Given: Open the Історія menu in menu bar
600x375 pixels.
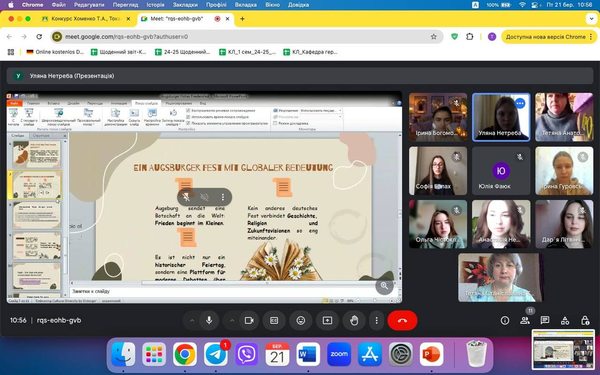Looking at the screenshot, I should [x=155, y=5].
